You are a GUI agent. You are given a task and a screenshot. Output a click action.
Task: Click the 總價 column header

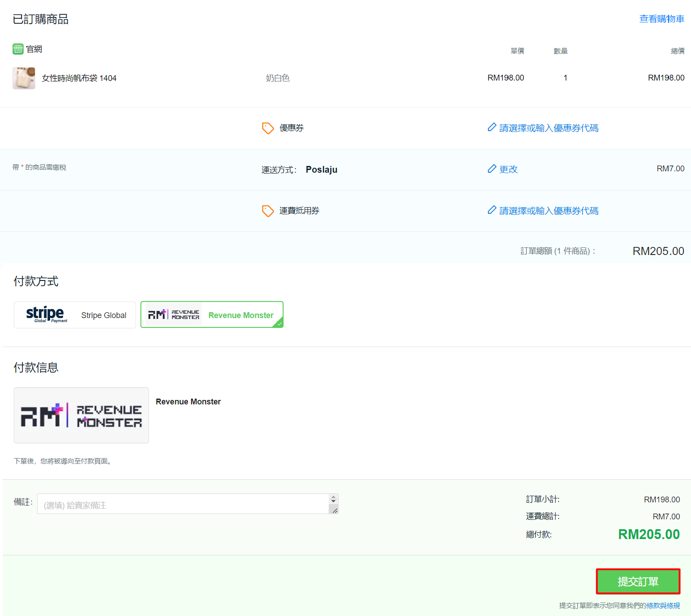[678, 51]
